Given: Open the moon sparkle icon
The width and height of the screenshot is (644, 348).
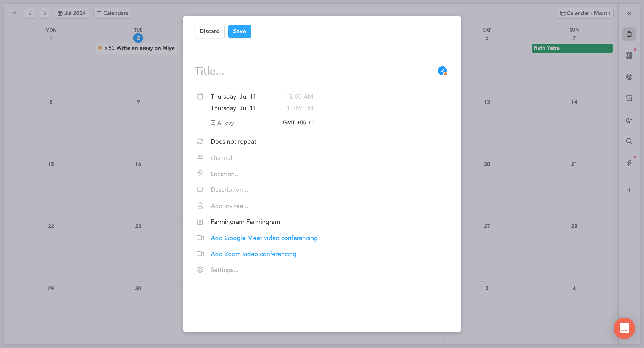Looking at the screenshot, I should tap(629, 120).
